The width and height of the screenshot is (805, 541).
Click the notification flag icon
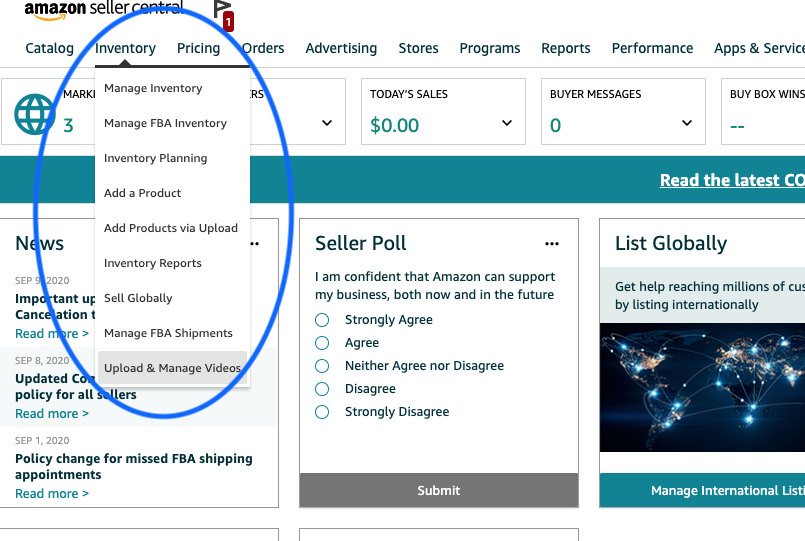point(222,12)
